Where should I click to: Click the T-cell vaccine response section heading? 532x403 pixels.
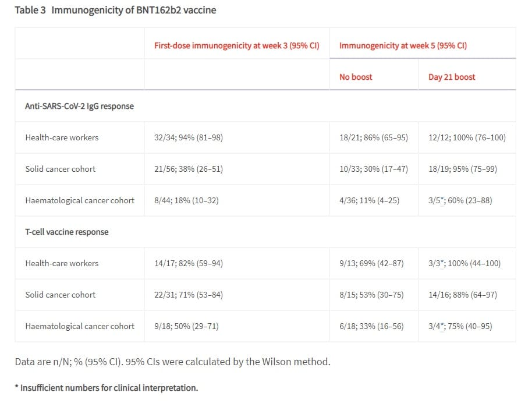tap(67, 232)
